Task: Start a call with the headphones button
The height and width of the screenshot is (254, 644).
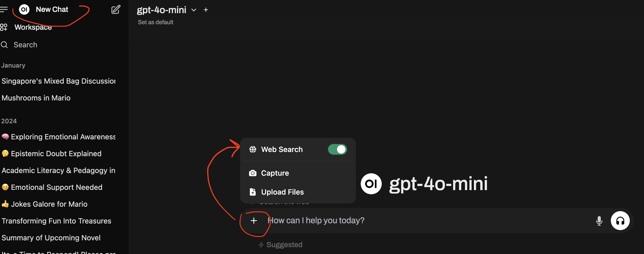Action: (620, 221)
